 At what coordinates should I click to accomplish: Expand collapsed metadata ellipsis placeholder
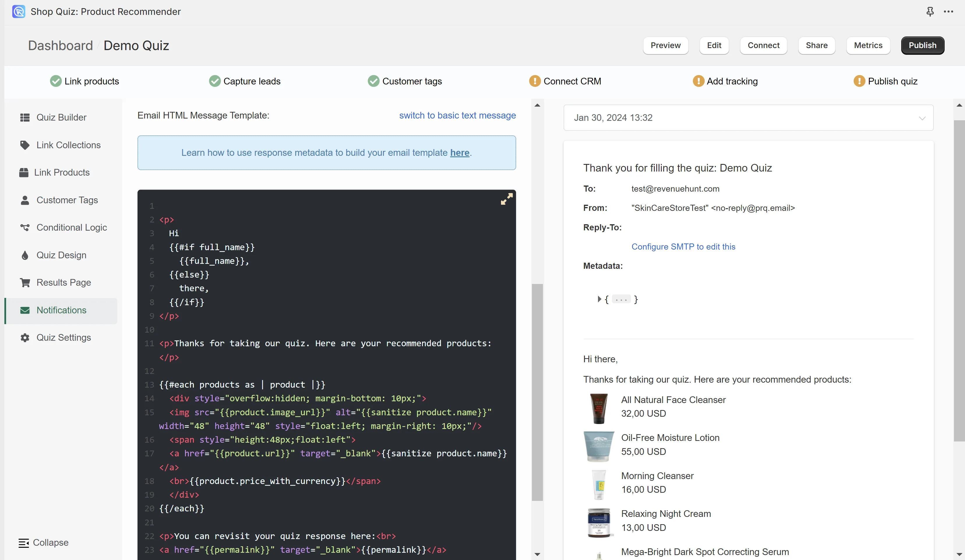[621, 299]
